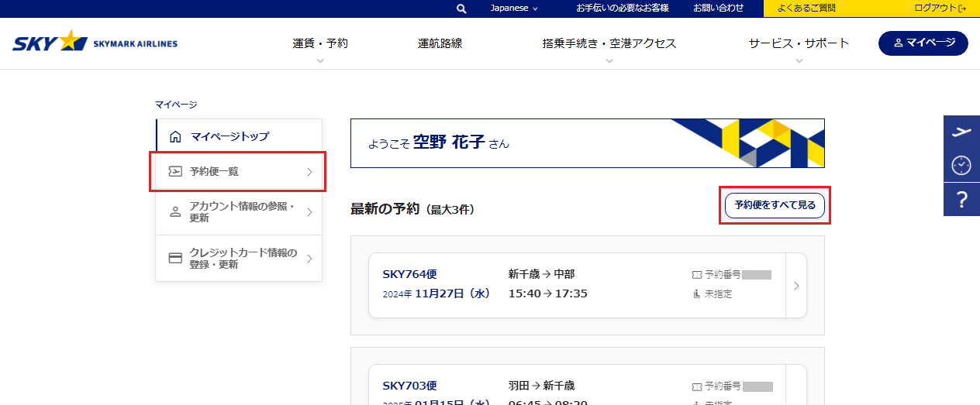Screen dimensions: 980x405
Task: Open the 運航路線 menu item
Action: [440, 43]
